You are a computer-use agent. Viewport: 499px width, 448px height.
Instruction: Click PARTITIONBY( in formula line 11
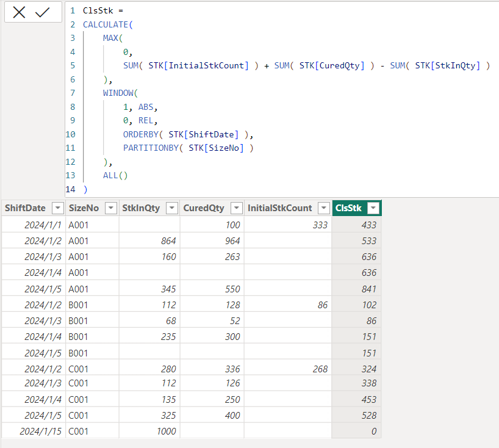pyautogui.click(x=153, y=148)
